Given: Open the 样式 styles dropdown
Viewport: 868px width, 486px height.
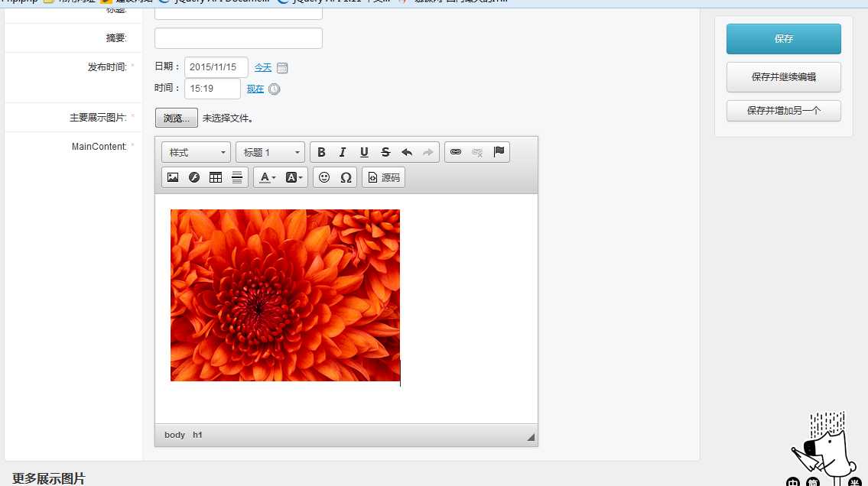Looking at the screenshot, I should 196,152.
